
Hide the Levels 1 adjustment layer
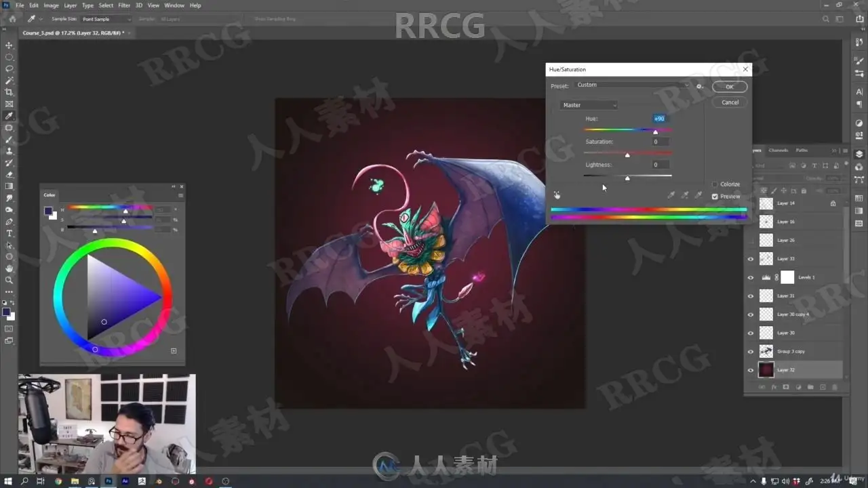(x=750, y=277)
